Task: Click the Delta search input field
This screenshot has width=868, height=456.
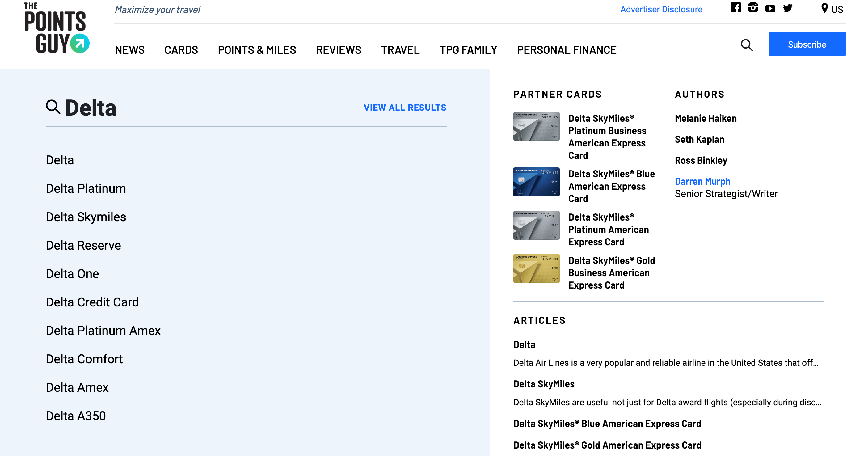Action: pyautogui.click(x=209, y=108)
